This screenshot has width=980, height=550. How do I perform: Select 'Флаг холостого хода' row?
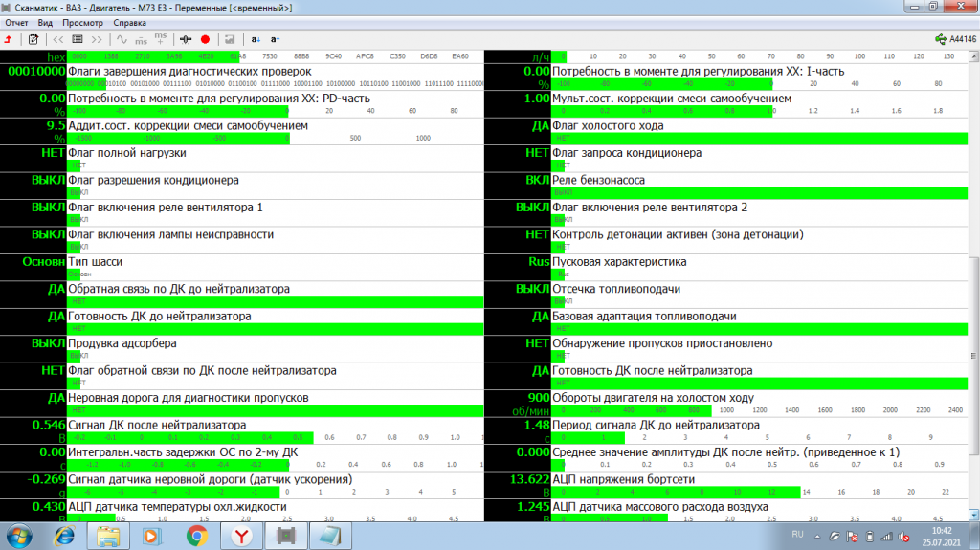(726, 131)
